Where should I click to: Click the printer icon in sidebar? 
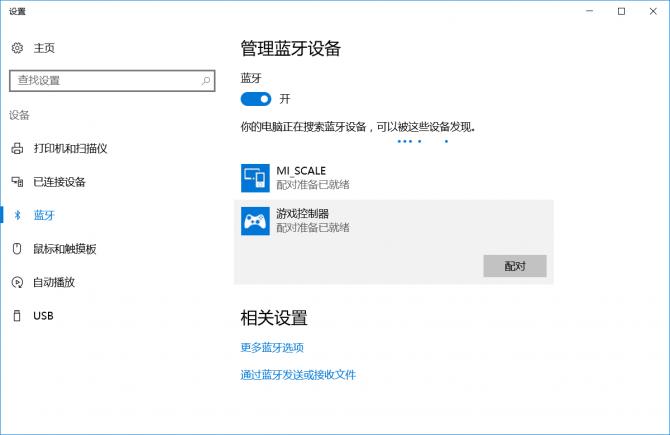[17, 148]
